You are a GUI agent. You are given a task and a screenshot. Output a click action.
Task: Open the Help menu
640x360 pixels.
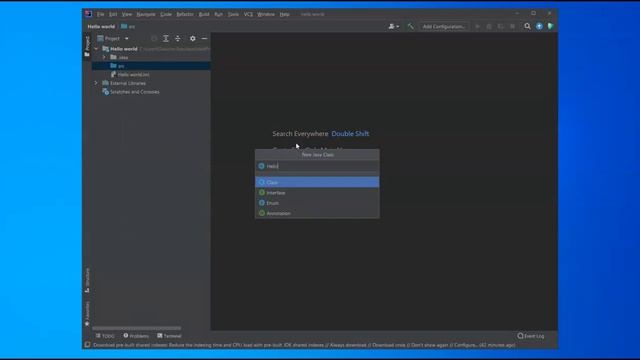[x=284, y=14]
